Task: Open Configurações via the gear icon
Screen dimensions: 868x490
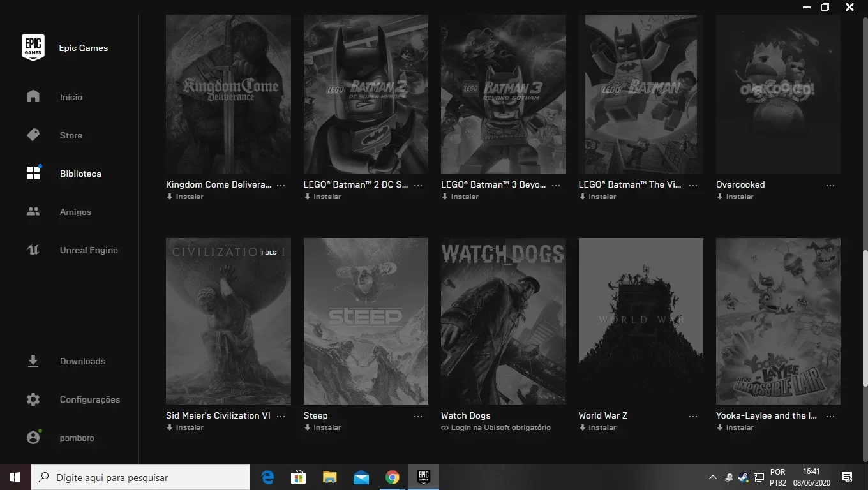Action: [x=33, y=399]
